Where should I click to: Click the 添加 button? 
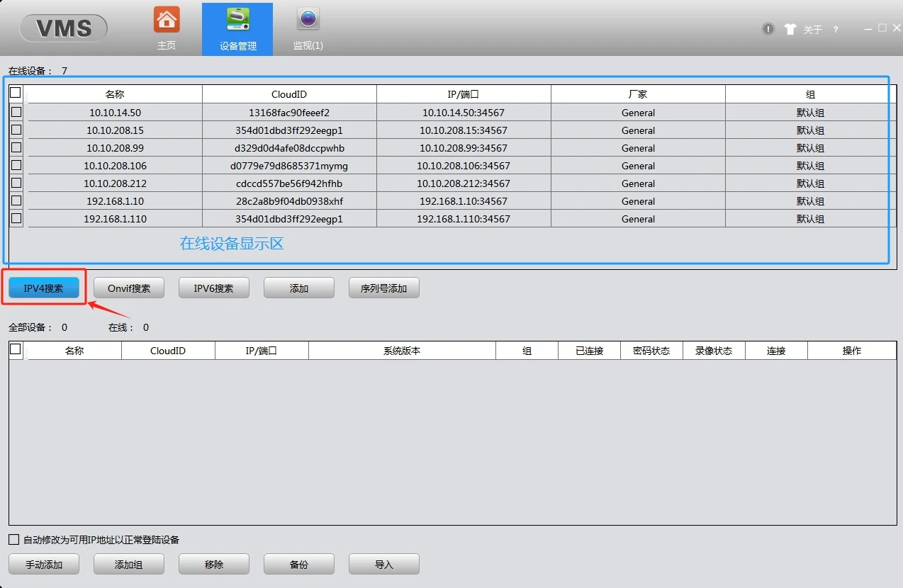tap(299, 288)
